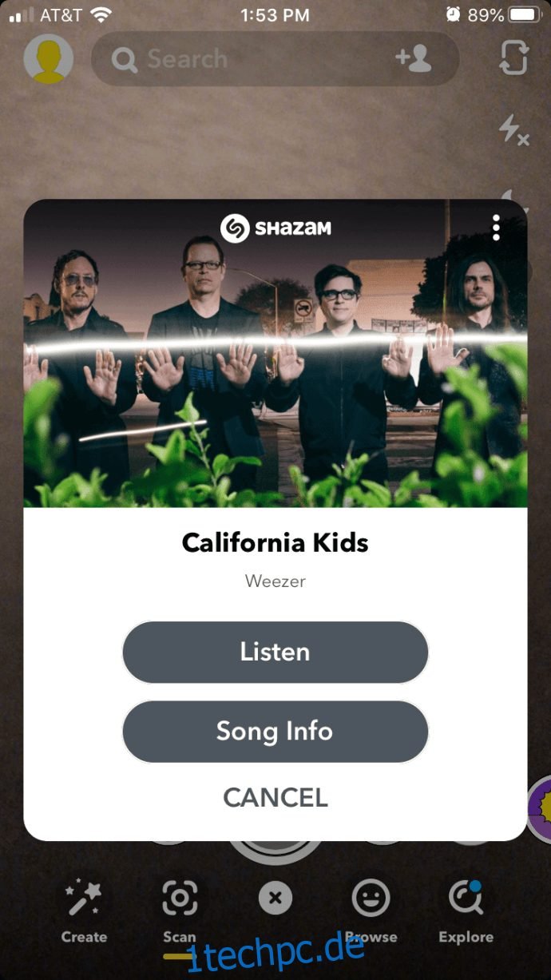Open Explore lenses icon
The image size is (551, 980).
point(466,911)
